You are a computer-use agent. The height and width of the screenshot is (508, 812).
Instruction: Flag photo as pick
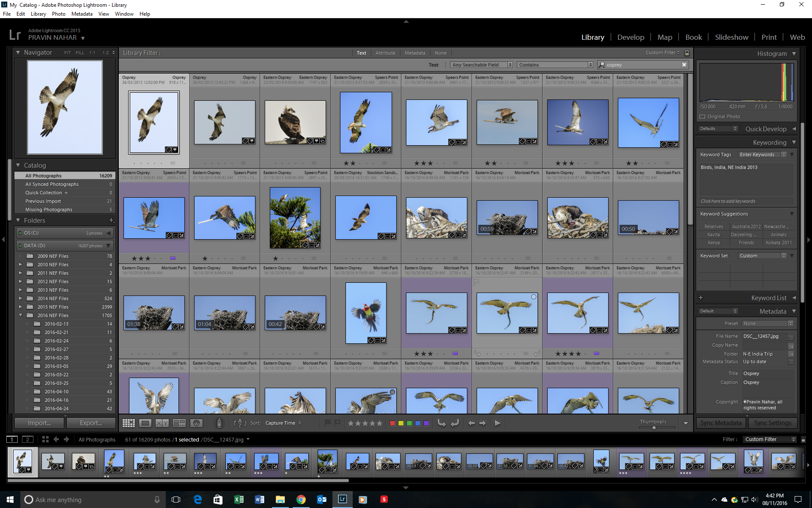[327, 422]
